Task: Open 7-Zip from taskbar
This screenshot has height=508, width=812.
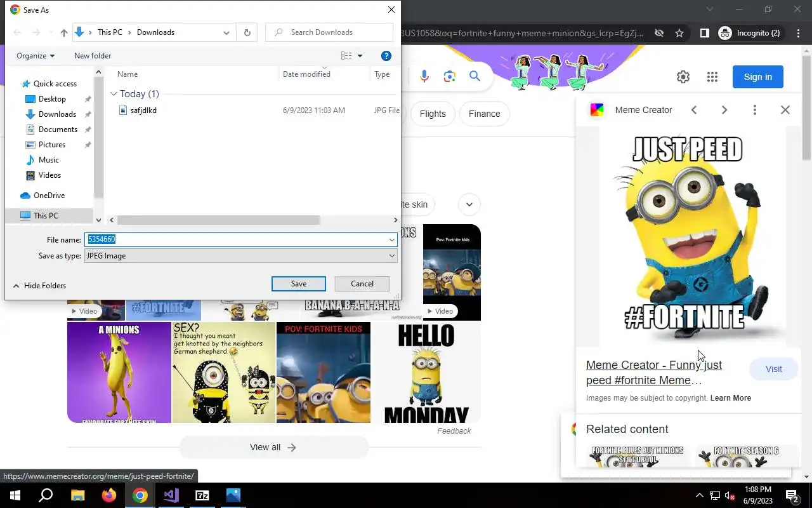Action: [x=202, y=495]
